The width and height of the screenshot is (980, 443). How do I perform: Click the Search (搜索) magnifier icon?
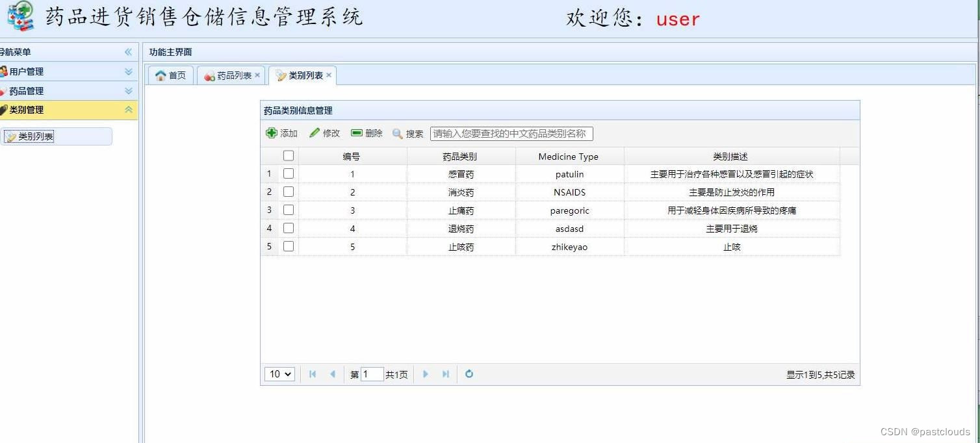[398, 133]
